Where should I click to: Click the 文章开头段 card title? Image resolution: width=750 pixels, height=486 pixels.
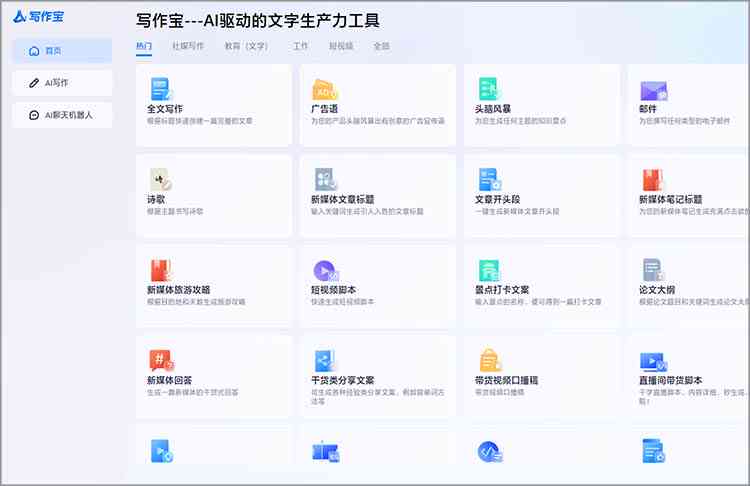[497, 199]
